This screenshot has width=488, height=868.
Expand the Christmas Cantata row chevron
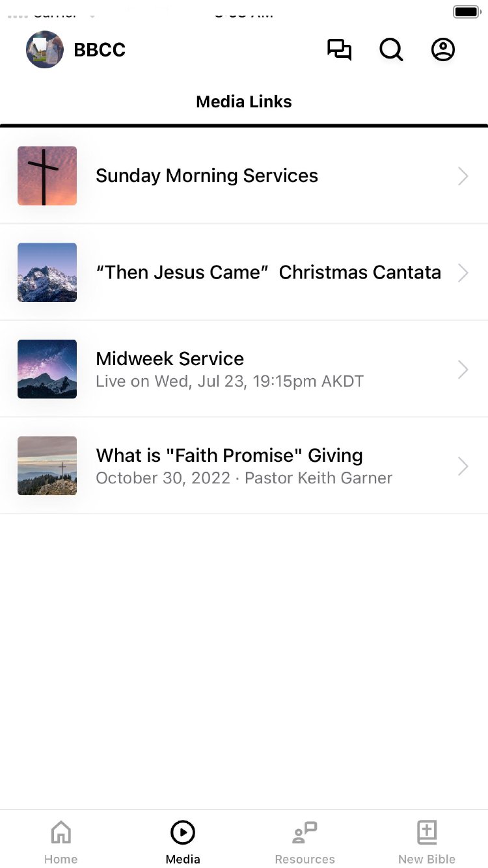(x=463, y=273)
